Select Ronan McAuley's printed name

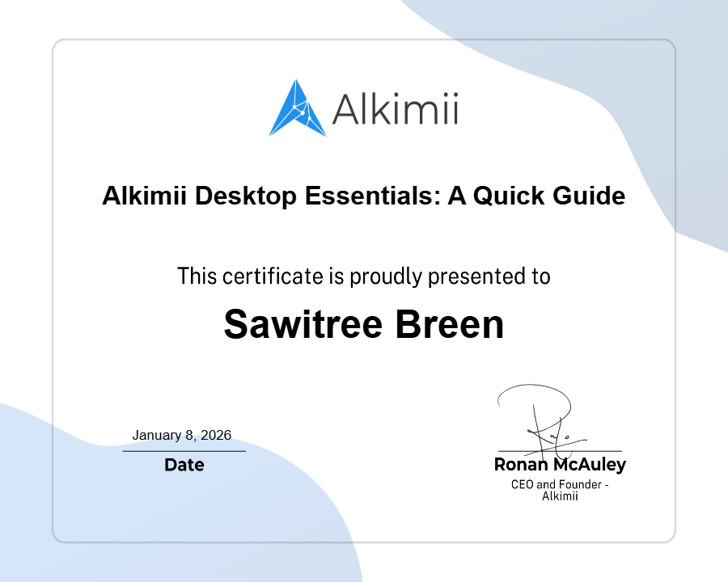pos(559,465)
